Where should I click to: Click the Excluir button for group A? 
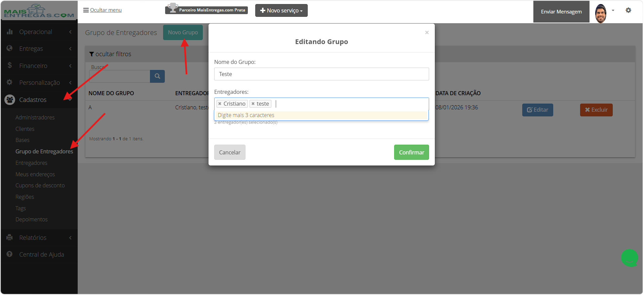(596, 110)
